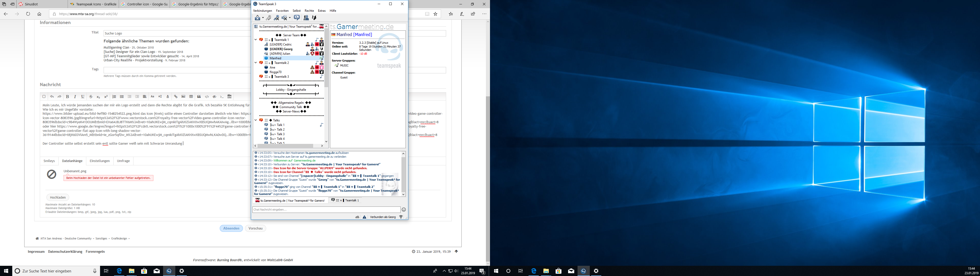Click the Hochladen upload button
The image size is (980, 276).
click(x=58, y=198)
